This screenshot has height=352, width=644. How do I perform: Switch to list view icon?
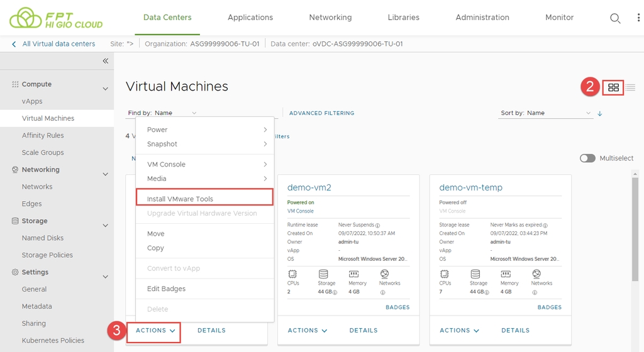point(630,88)
